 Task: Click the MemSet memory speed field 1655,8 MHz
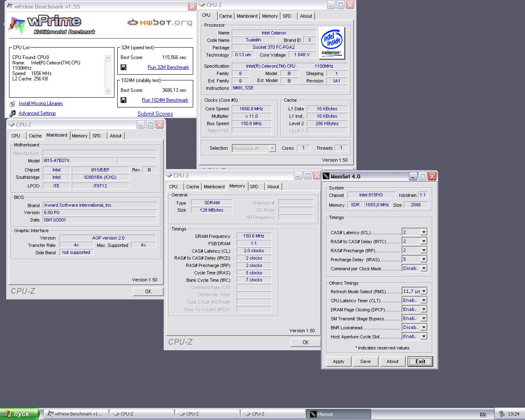pyautogui.click(x=377, y=205)
